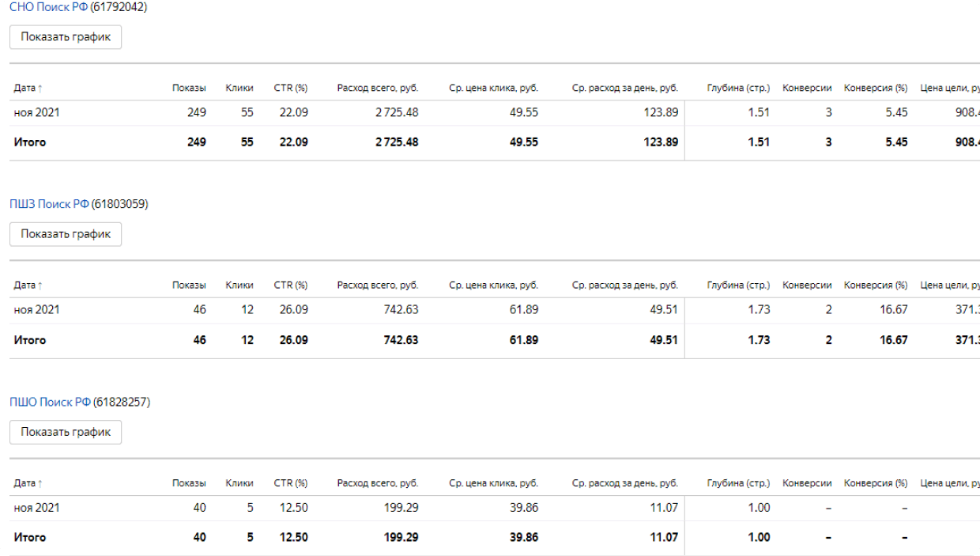Sort ПШЗ table by Дата column
Viewport: 980px width, 556px height.
coord(28,285)
